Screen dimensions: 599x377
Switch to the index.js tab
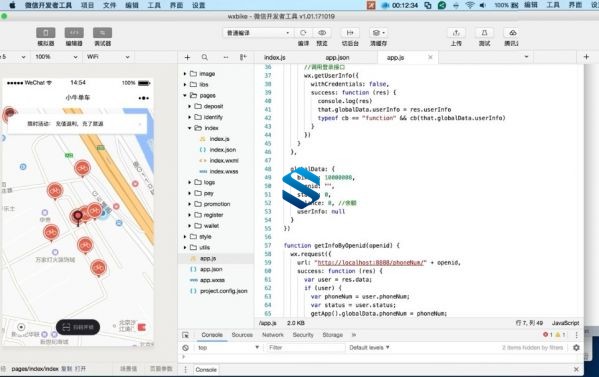pyautogui.click(x=275, y=58)
